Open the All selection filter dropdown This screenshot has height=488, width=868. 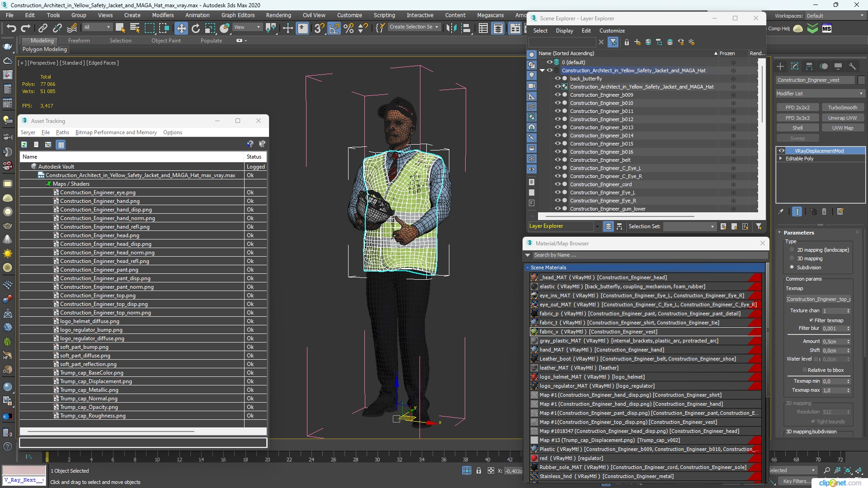click(97, 27)
